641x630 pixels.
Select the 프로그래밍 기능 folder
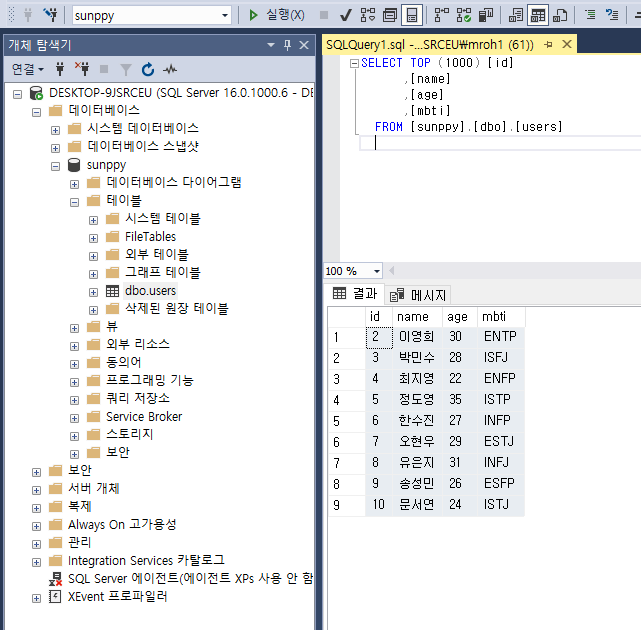[x=150, y=380]
